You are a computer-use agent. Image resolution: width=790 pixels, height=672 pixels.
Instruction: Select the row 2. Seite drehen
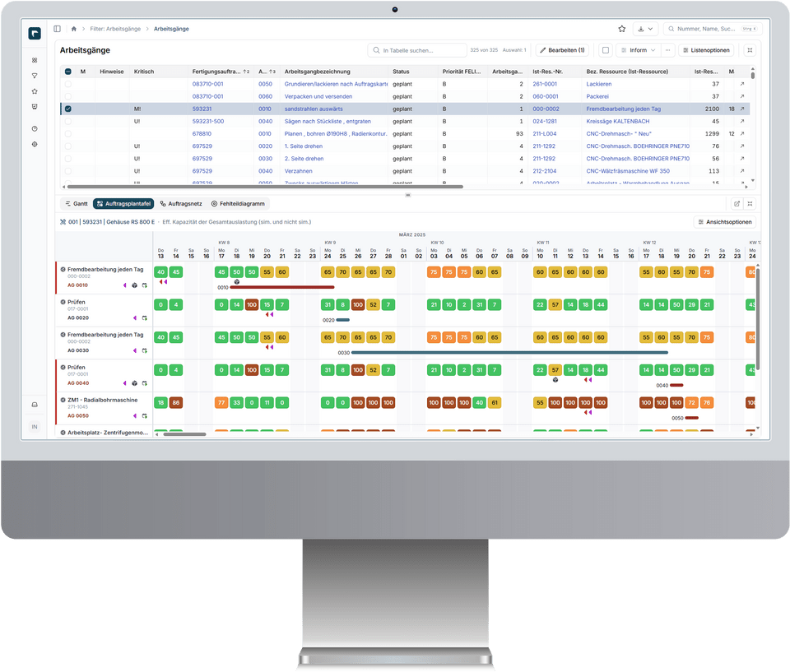[68, 159]
